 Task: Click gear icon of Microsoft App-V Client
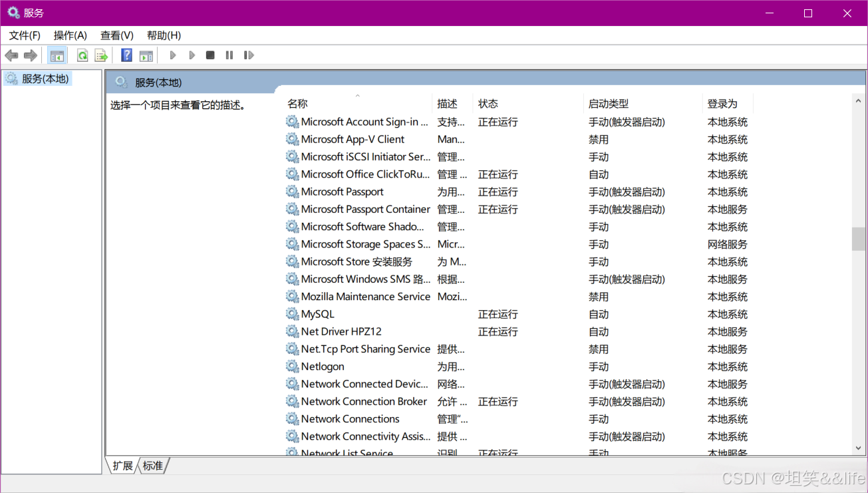click(292, 139)
